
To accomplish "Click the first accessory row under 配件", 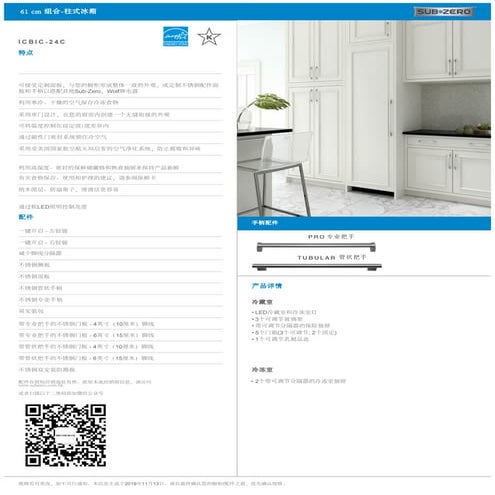I will 120,231.
